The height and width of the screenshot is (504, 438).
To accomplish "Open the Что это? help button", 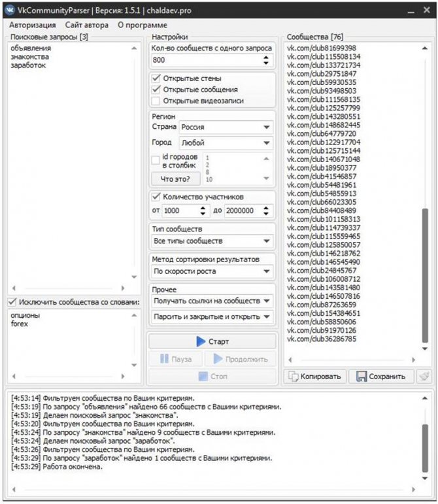I will [175, 178].
